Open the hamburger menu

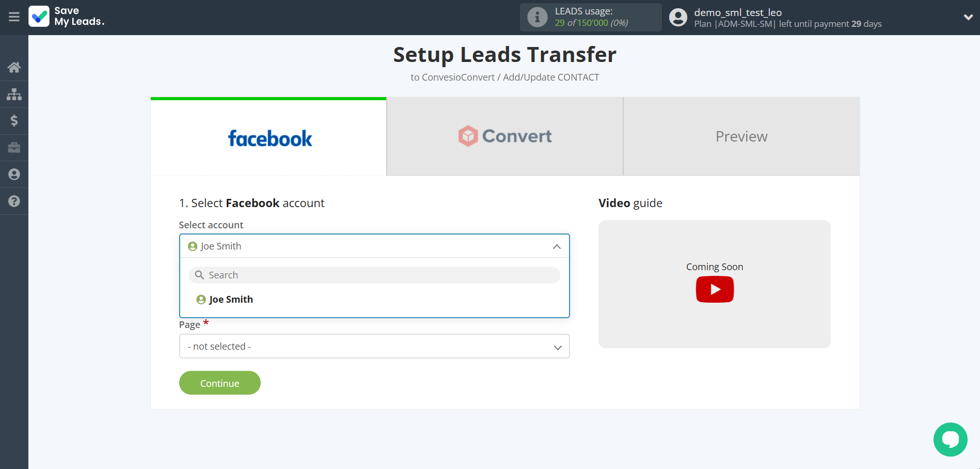[x=14, y=17]
